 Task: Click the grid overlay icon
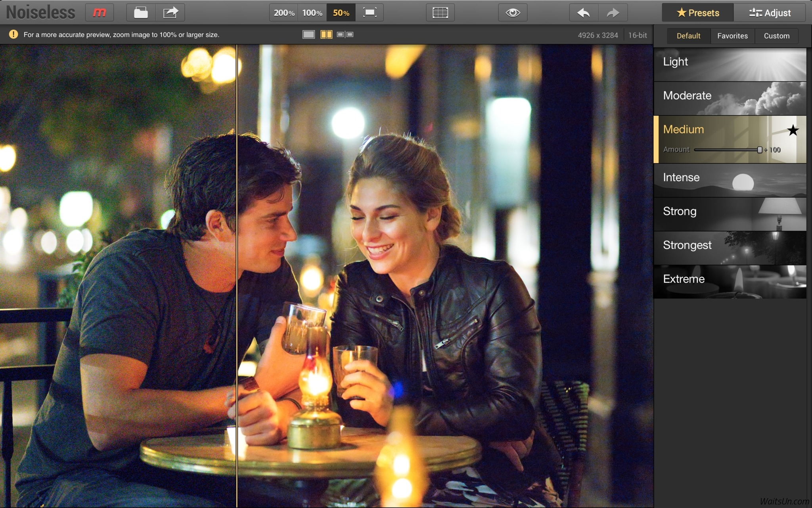click(440, 13)
